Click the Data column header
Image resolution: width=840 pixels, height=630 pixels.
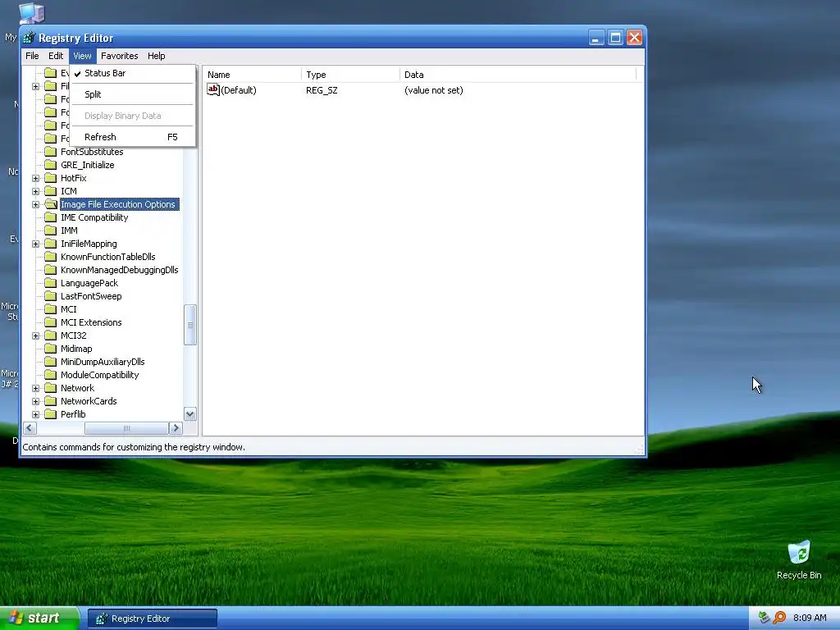tap(518, 75)
